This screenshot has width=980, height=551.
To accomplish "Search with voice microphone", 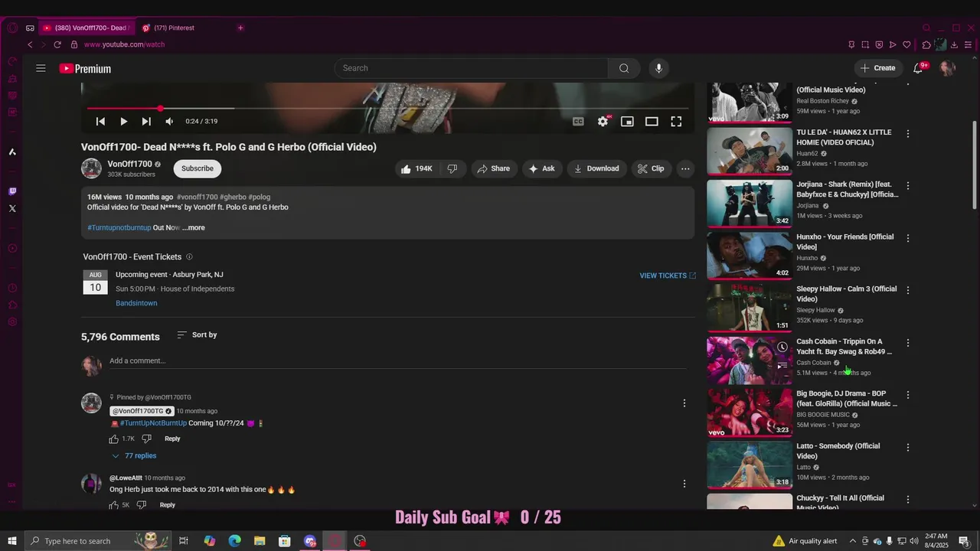I will (658, 68).
